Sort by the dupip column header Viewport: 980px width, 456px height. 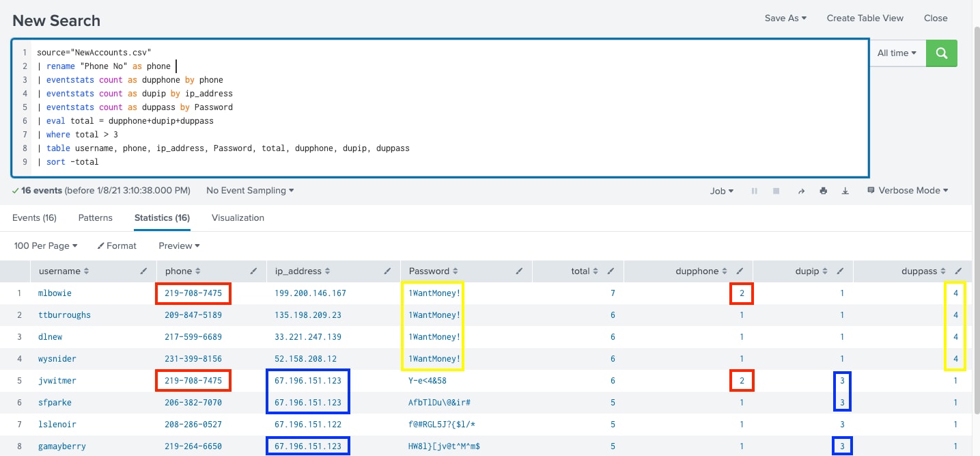[811, 271]
